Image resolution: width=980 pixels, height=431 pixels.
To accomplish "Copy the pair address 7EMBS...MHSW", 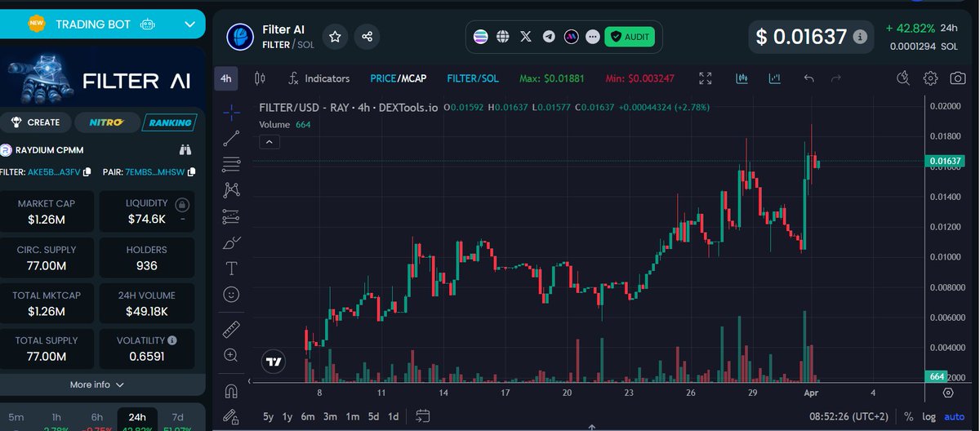I will click(x=192, y=172).
